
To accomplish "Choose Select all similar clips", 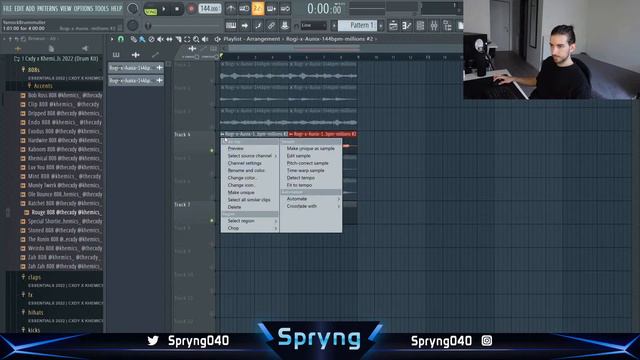I will (x=249, y=200).
